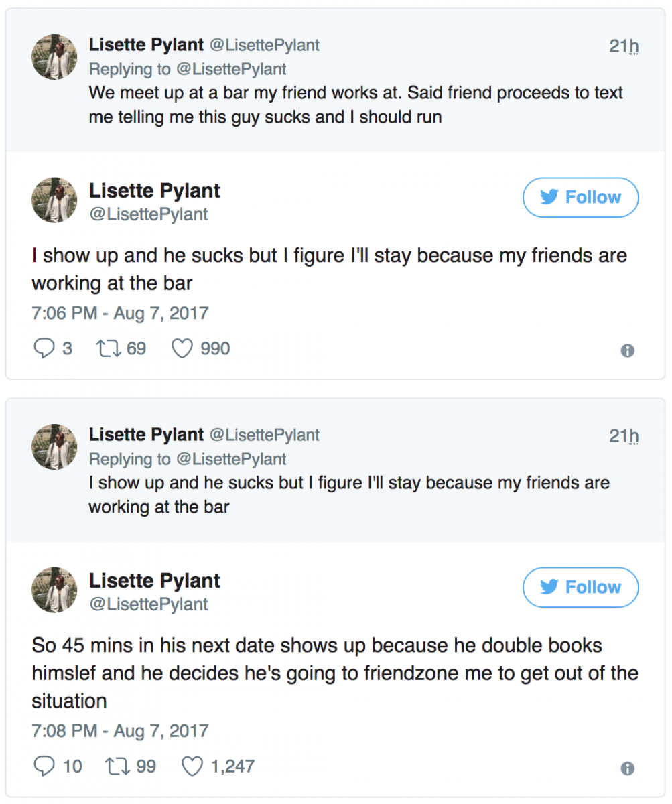672x804 pixels.
Task: Open the 7:08 PM - Aug 7, 2017 timestamp
Action: pos(120,730)
